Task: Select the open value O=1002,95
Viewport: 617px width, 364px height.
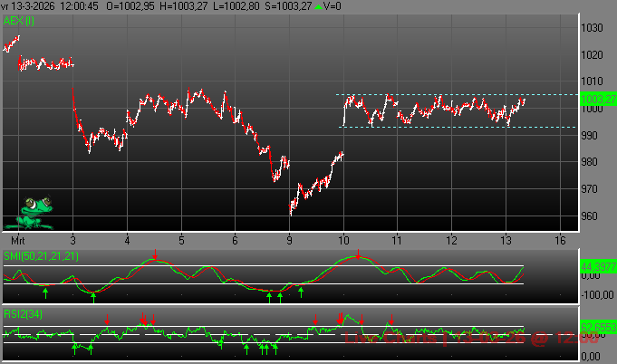Action: coord(130,6)
